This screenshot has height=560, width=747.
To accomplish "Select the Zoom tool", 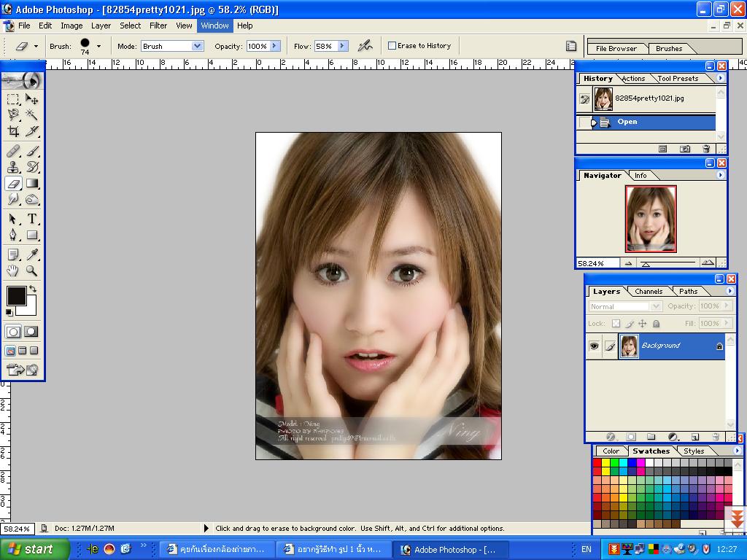I will pyautogui.click(x=32, y=271).
